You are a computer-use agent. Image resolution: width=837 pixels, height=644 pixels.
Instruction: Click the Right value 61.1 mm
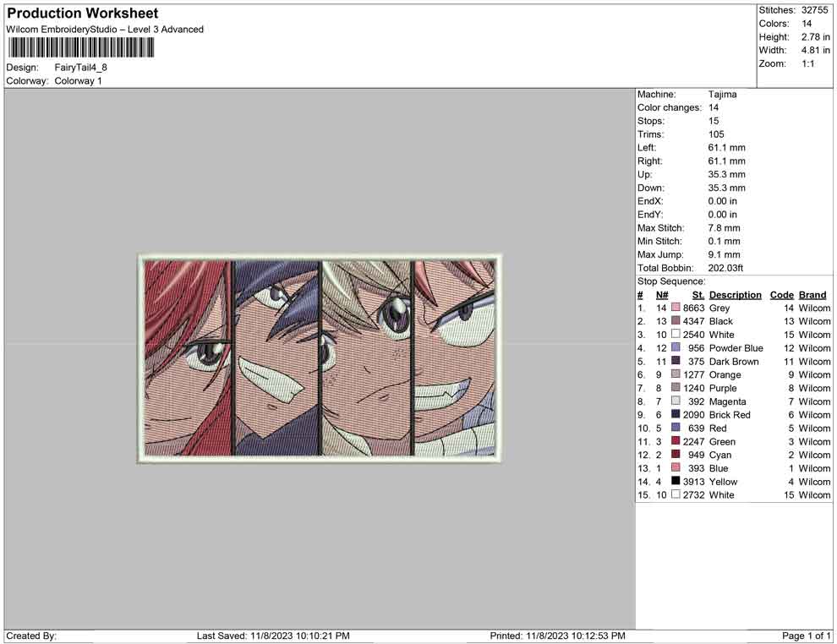click(726, 161)
